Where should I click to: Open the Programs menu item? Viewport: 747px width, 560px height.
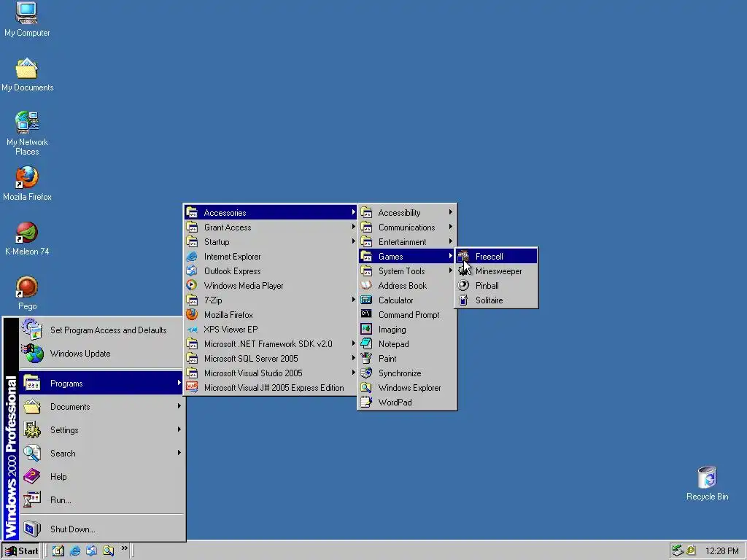[101, 384]
